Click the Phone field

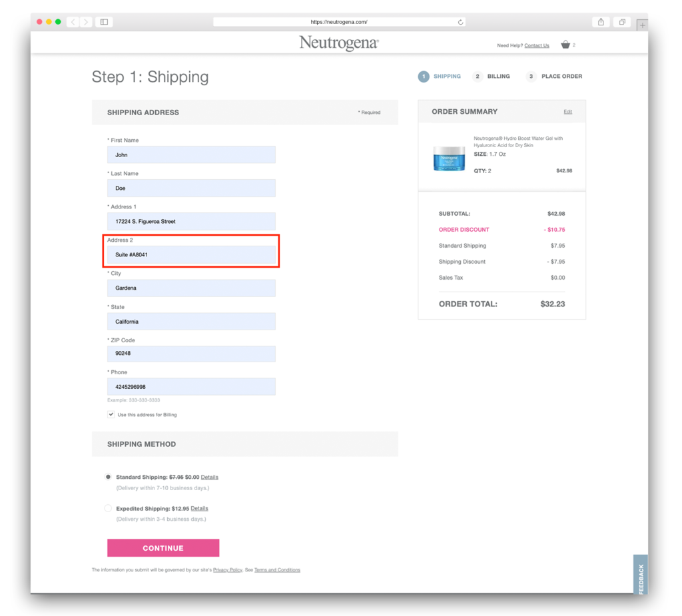click(x=191, y=387)
